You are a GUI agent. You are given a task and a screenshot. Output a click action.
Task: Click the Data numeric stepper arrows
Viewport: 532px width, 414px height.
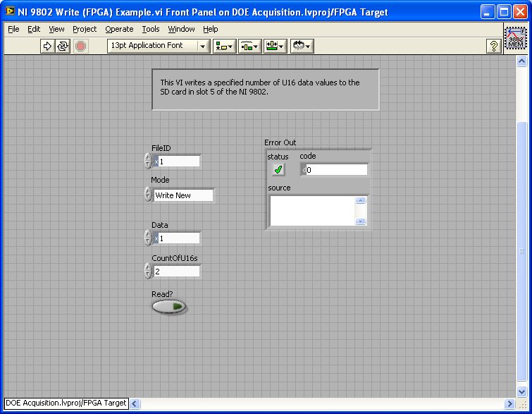(x=148, y=238)
